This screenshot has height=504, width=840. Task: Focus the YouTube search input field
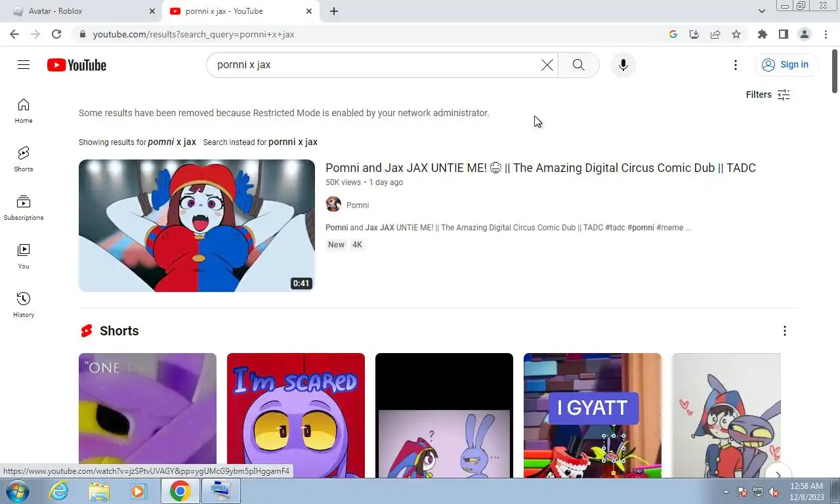point(374,65)
